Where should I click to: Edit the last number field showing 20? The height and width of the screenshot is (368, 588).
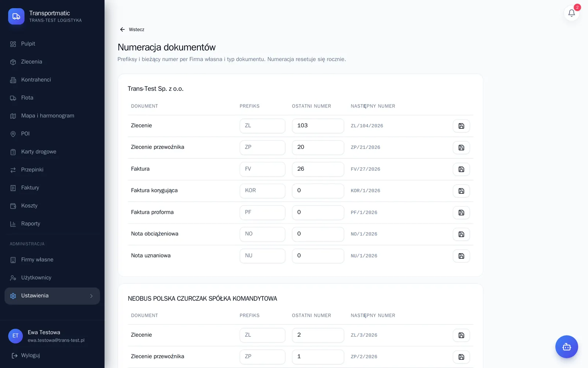coord(318,148)
